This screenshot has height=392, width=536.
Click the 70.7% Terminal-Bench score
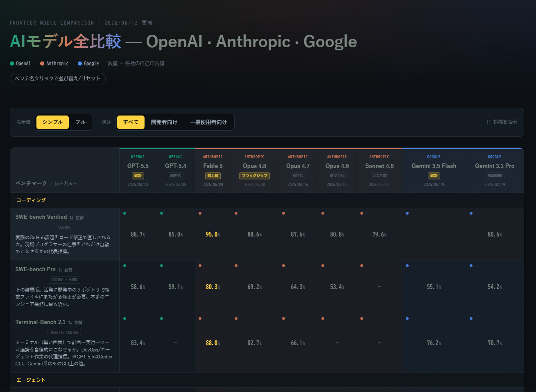(x=495, y=343)
